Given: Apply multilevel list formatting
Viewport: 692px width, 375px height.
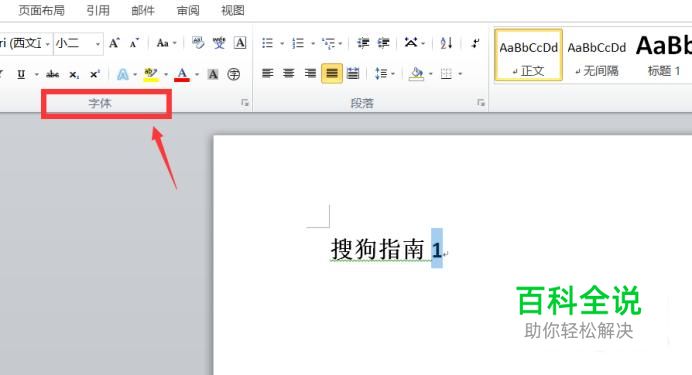Looking at the screenshot, I should 328,43.
